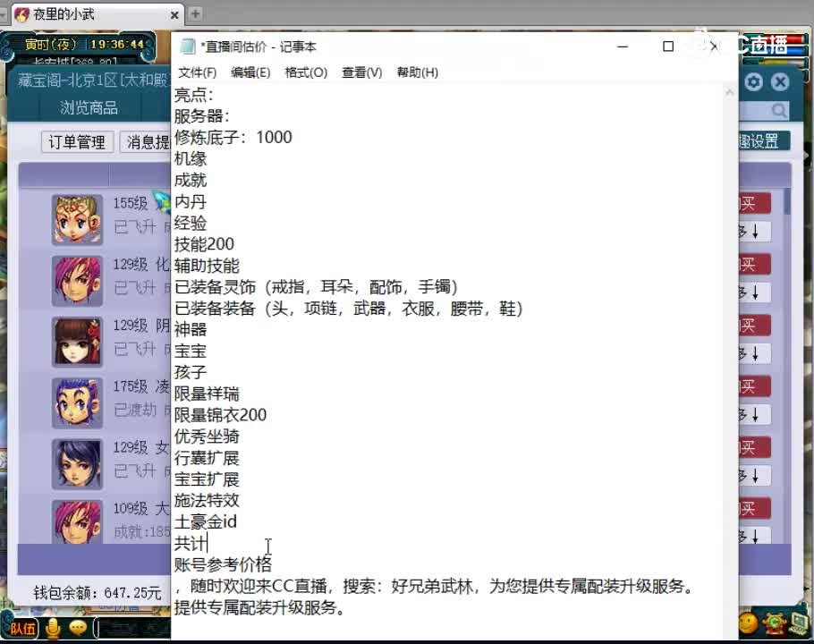Close the 藏宝阁 window with round X icon
The image size is (814, 644).
(x=780, y=82)
